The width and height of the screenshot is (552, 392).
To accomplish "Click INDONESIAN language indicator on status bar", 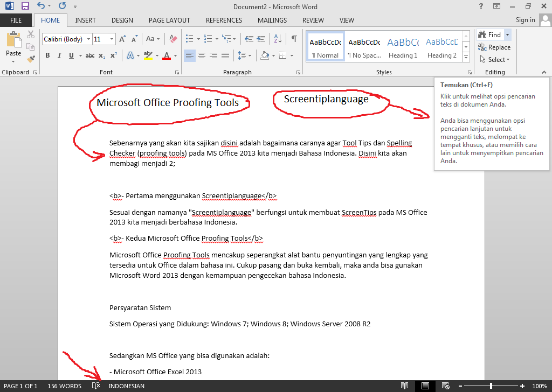I will pos(127,386).
